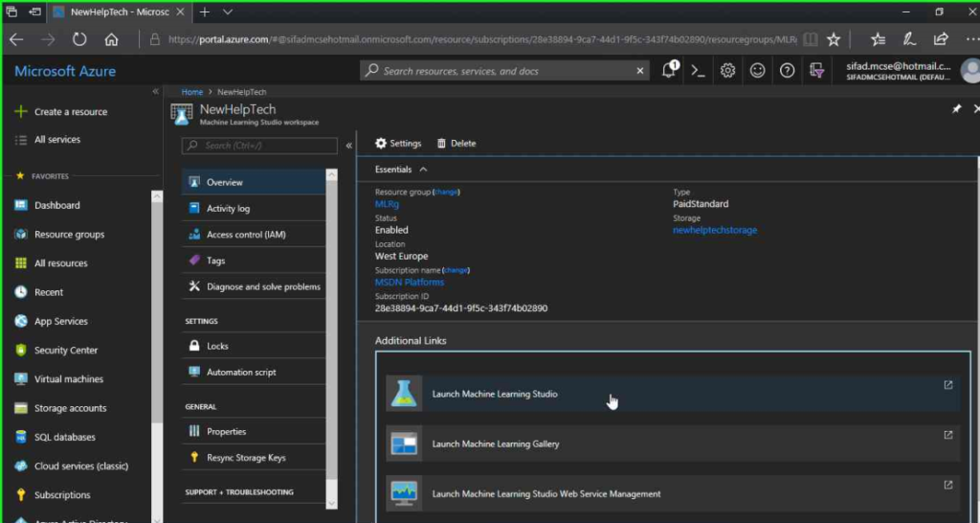The height and width of the screenshot is (523, 980).
Task: Change the resource group link
Action: pos(446,193)
